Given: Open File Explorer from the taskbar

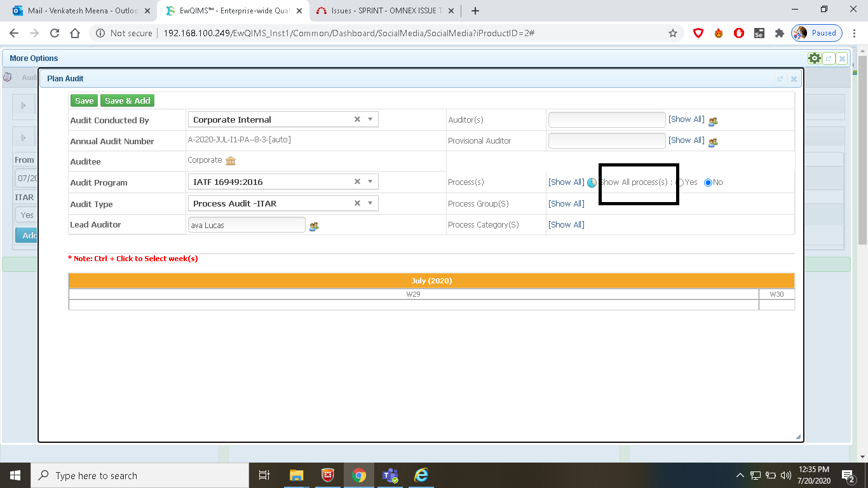Looking at the screenshot, I should pos(296,475).
